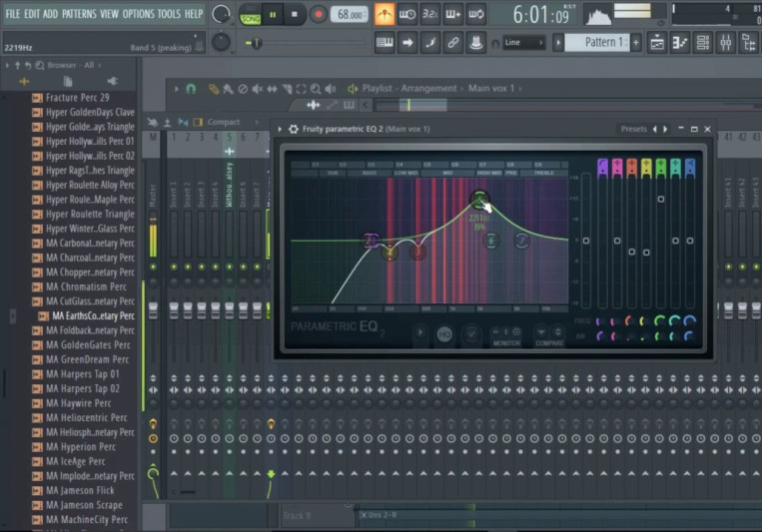Open the VIEW menu
762x532 pixels.
click(109, 14)
